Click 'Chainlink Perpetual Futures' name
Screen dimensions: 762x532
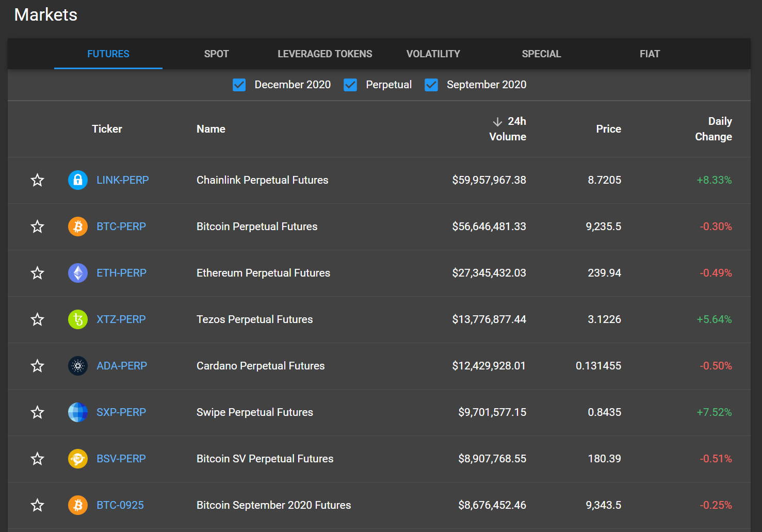tap(262, 180)
